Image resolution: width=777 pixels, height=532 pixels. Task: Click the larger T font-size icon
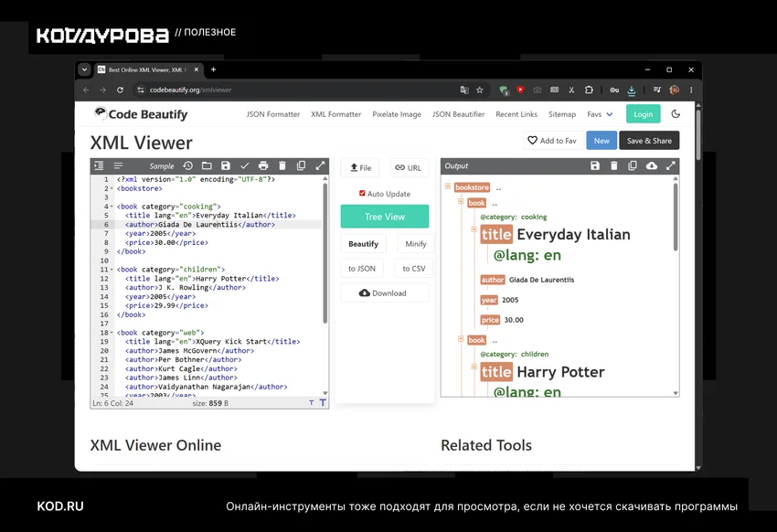[x=323, y=403]
